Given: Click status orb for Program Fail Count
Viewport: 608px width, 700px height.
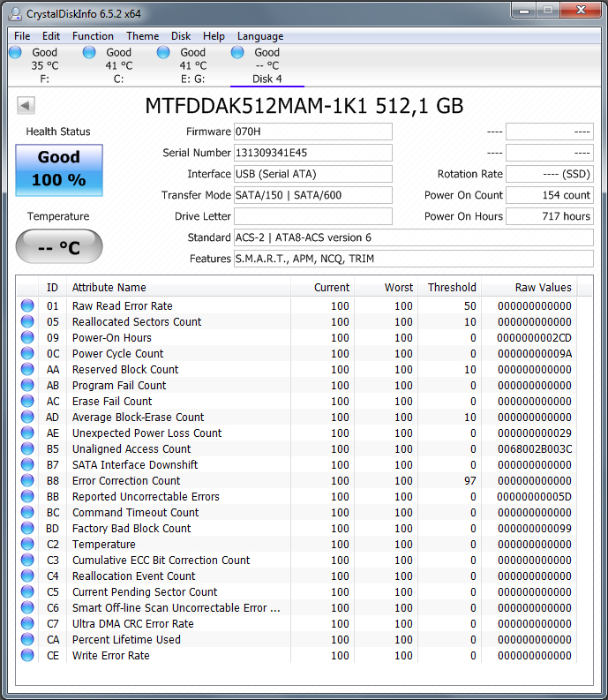Looking at the screenshot, I should point(27,385).
